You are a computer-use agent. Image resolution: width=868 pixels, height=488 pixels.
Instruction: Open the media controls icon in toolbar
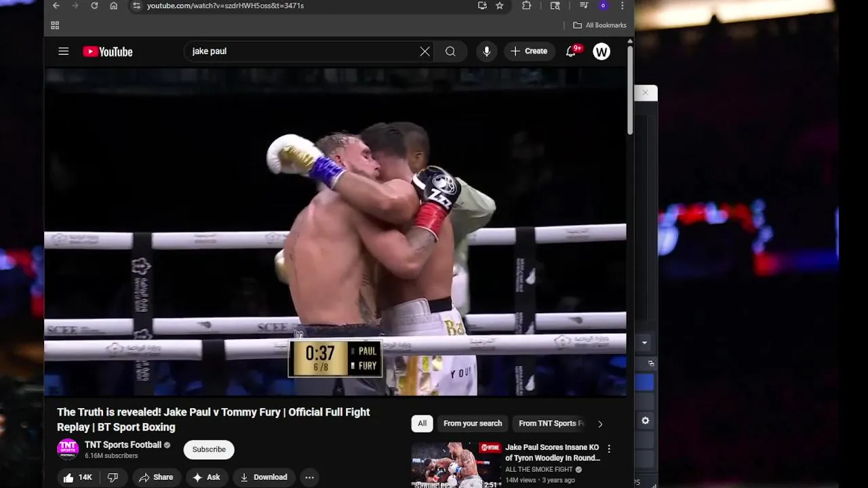[584, 5]
